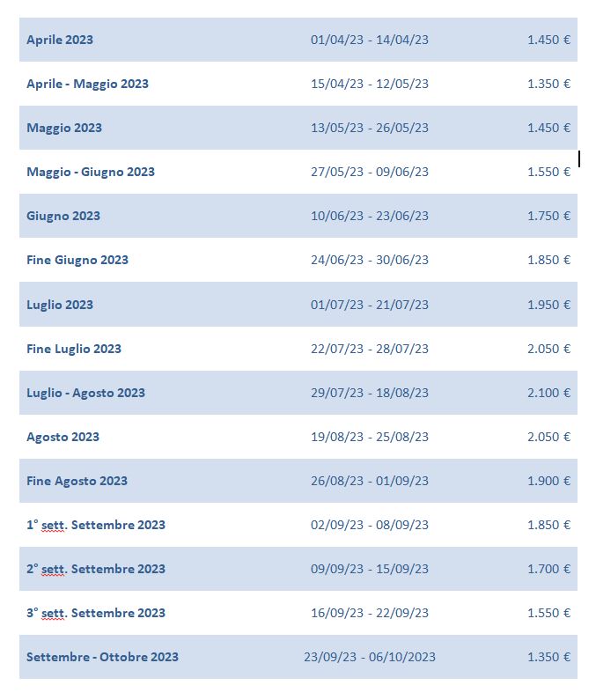Click the 1.950 € price for Luglio 2023
Viewport: 596px width, 700px height.
(548, 305)
